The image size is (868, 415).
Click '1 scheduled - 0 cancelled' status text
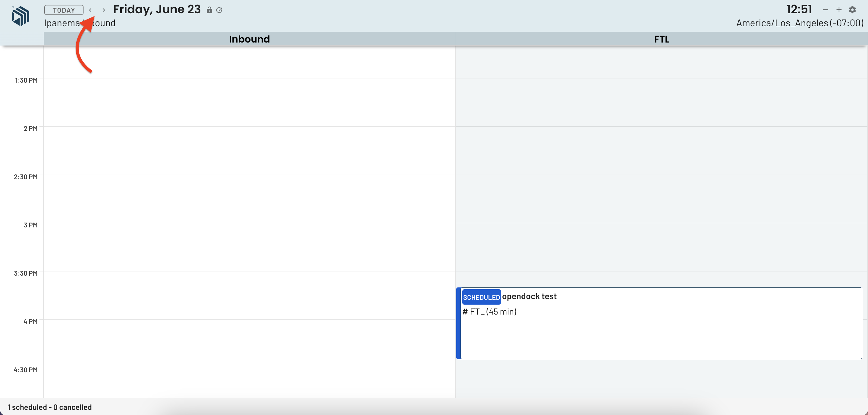[x=49, y=407]
